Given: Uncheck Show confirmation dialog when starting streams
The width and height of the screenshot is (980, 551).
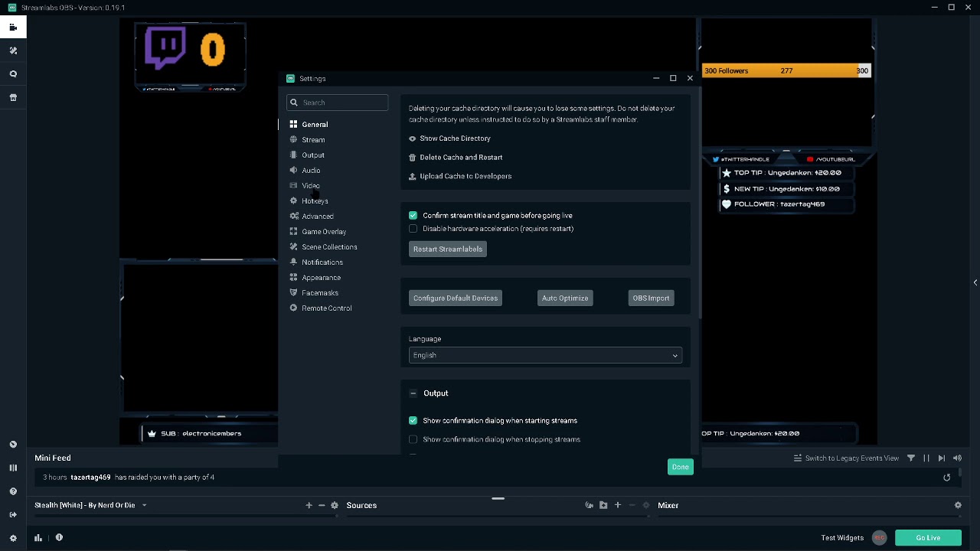Looking at the screenshot, I should coord(413,421).
